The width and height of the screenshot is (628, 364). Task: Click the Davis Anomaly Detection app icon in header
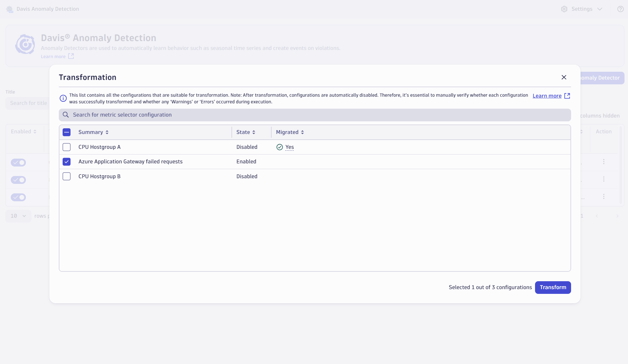click(x=10, y=9)
